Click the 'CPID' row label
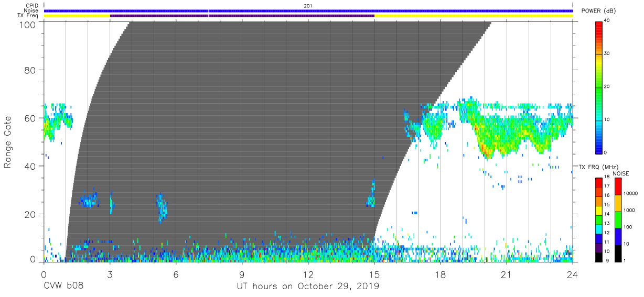This screenshot has width=644, height=297. [x=33, y=6]
